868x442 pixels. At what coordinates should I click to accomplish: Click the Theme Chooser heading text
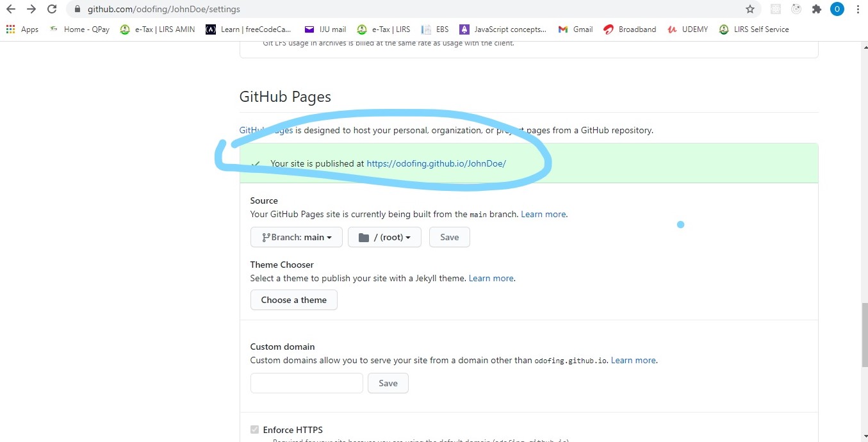(x=282, y=265)
